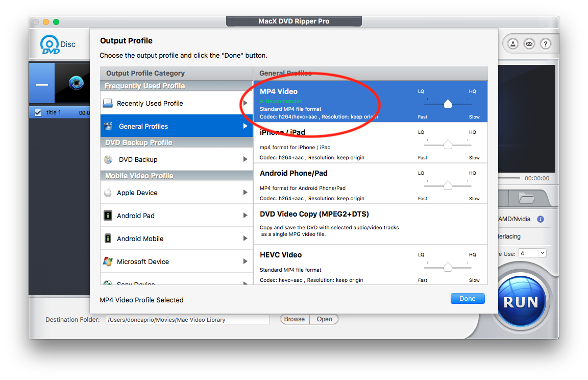Adjust iPhone / iPad quality slider
This screenshot has width=588, height=380.
[x=447, y=145]
